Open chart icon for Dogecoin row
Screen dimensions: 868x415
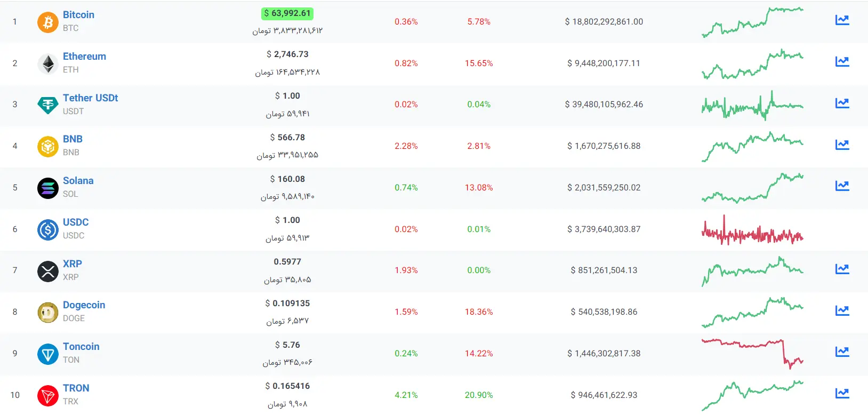pyautogui.click(x=842, y=310)
